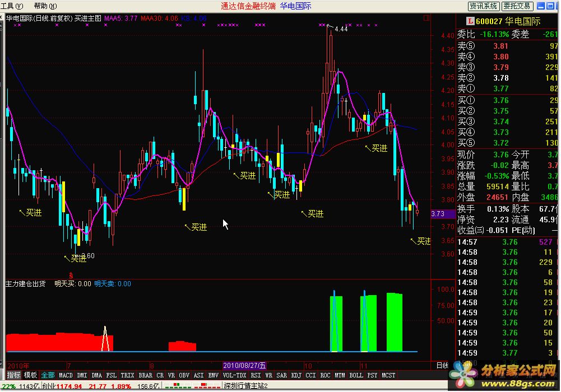The width and height of the screenshot is (561, 392).
Task: Select the DMA indicator tab
Action: coord(96,375)
